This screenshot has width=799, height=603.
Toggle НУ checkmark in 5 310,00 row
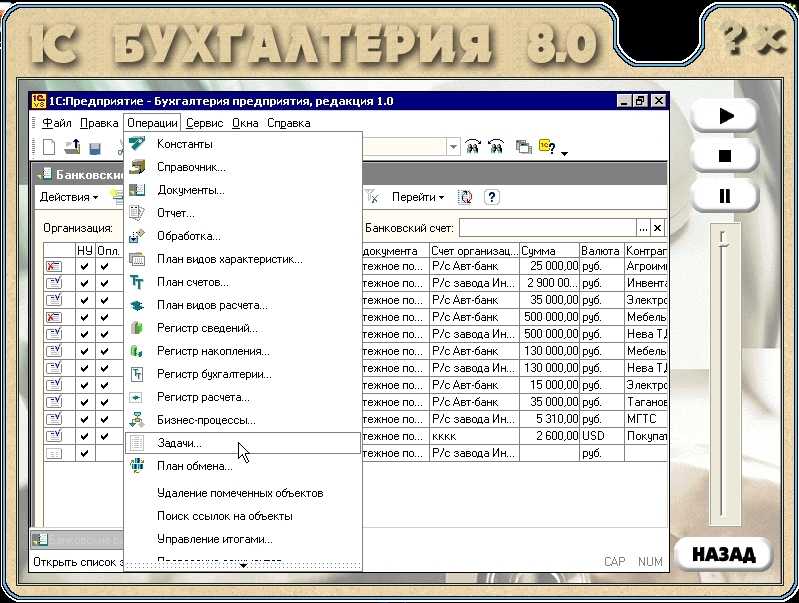[85, 419]
